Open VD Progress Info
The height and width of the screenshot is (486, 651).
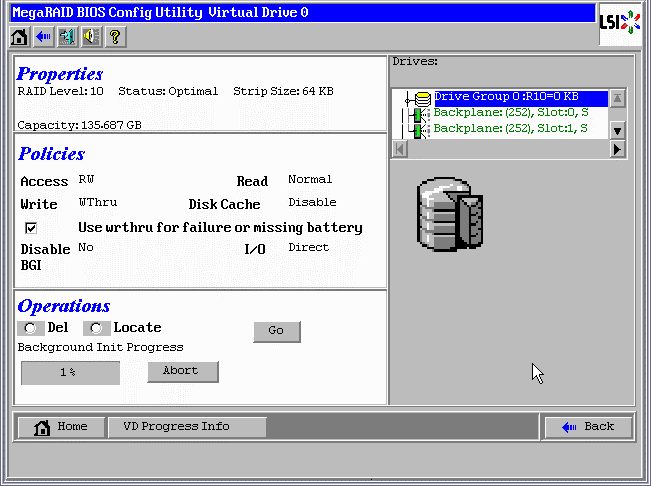187,427
